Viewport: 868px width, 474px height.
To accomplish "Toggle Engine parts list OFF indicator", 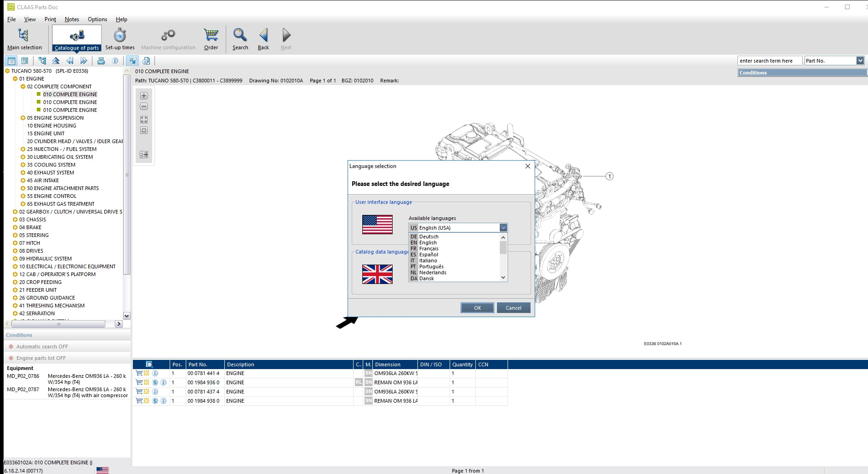I will 11,358.
